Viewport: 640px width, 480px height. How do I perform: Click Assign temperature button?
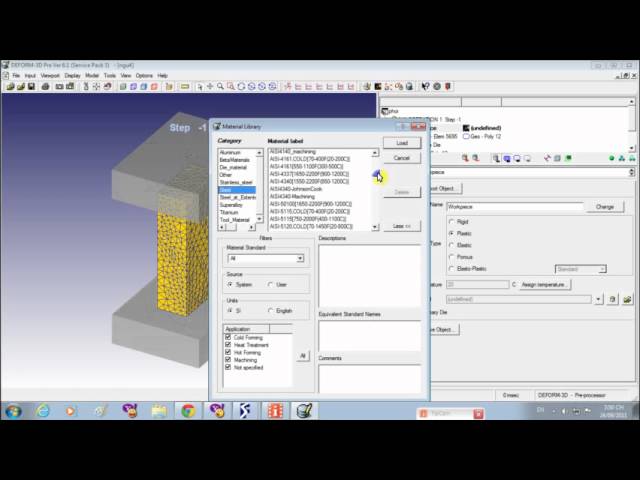click(544, 284)
